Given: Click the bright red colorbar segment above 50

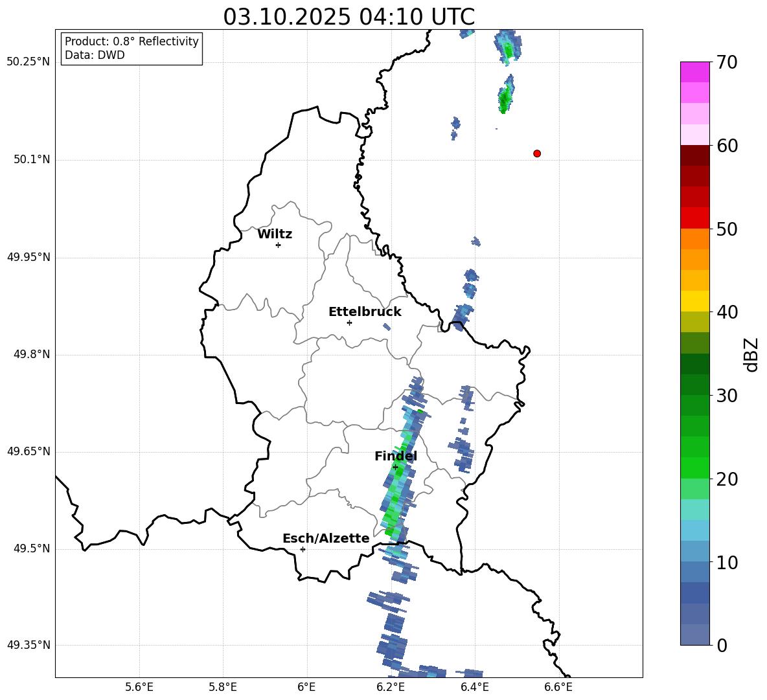Looking at the screenshot, I should 694,218.
